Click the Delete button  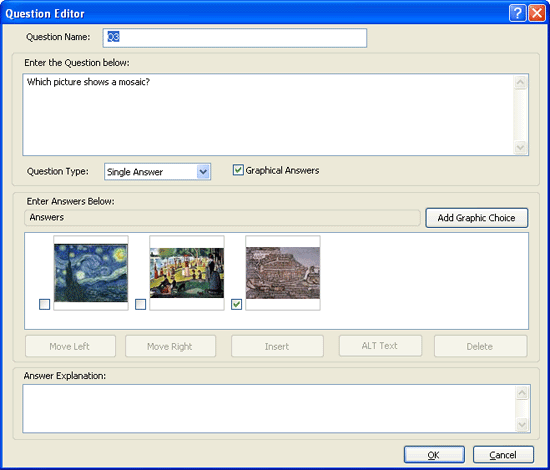point(481,346)
